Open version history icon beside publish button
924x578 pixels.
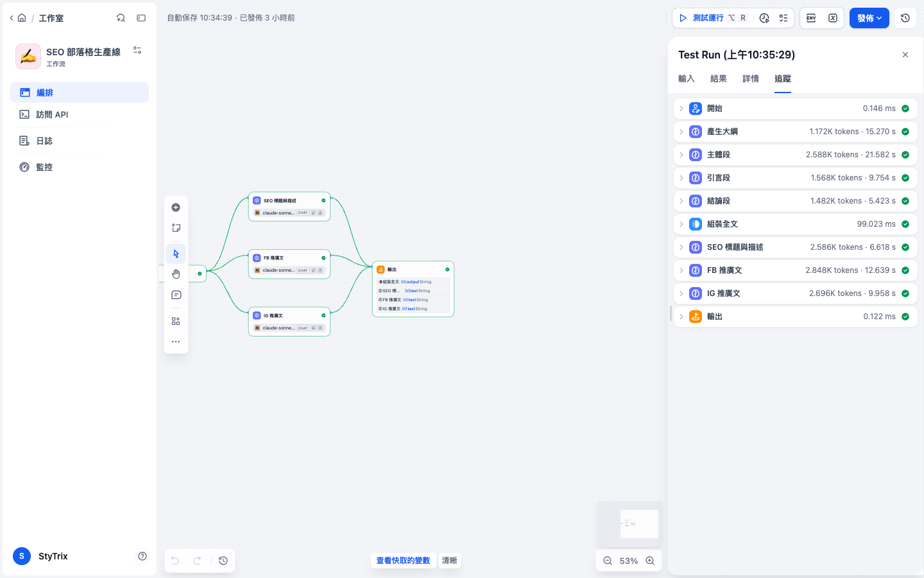coord(905,18)
